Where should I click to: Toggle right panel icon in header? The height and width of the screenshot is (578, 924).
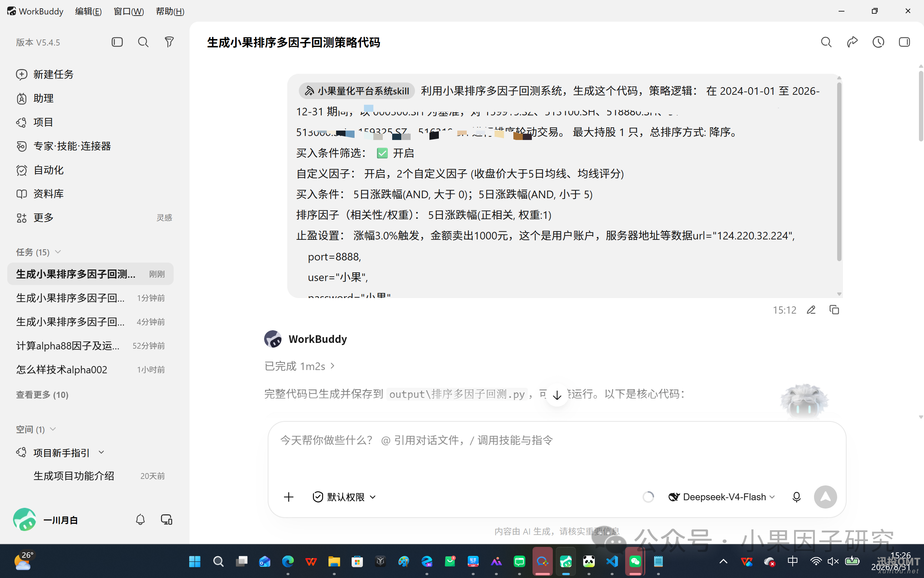(x=904, y=42)
